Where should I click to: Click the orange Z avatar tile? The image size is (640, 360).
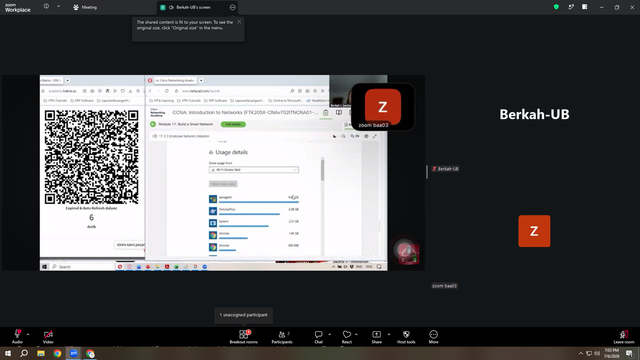[x=534, y=231]
